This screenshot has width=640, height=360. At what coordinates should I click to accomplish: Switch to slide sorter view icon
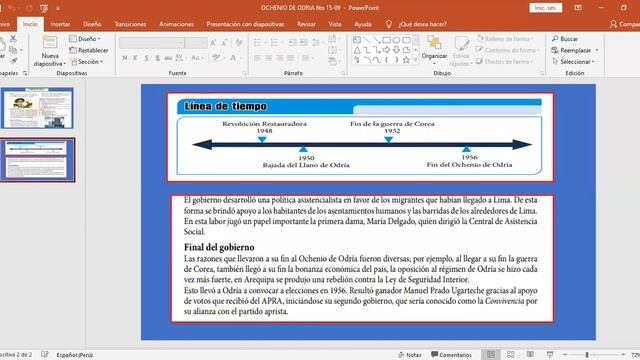pyautogui.click(x=511, y=355)
